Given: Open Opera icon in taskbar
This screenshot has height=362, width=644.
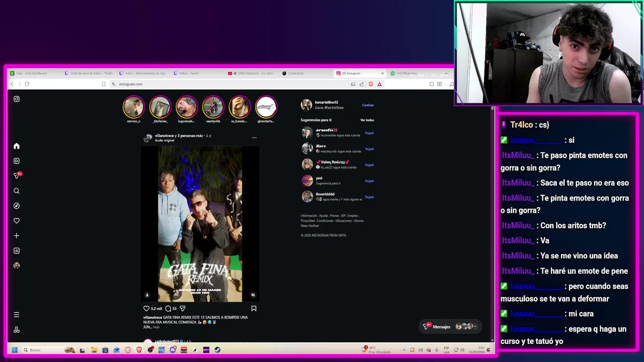Looking at the screenshot, I should 128,350.
